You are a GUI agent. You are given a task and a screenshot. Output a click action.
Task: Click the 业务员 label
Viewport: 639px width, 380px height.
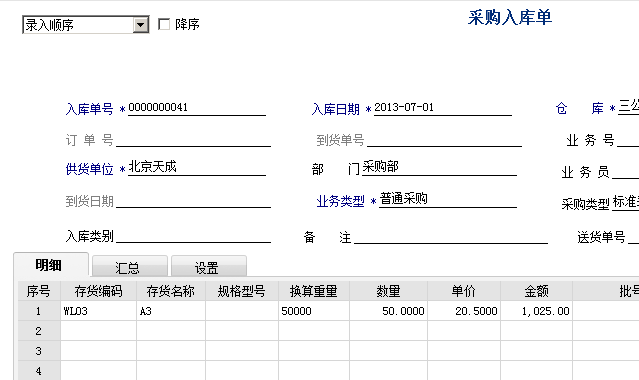click(585, 172)
